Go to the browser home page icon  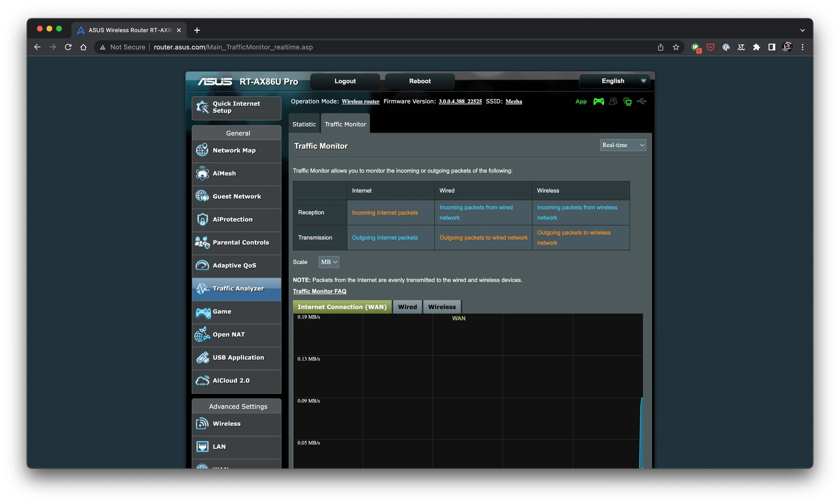[83, 47]
